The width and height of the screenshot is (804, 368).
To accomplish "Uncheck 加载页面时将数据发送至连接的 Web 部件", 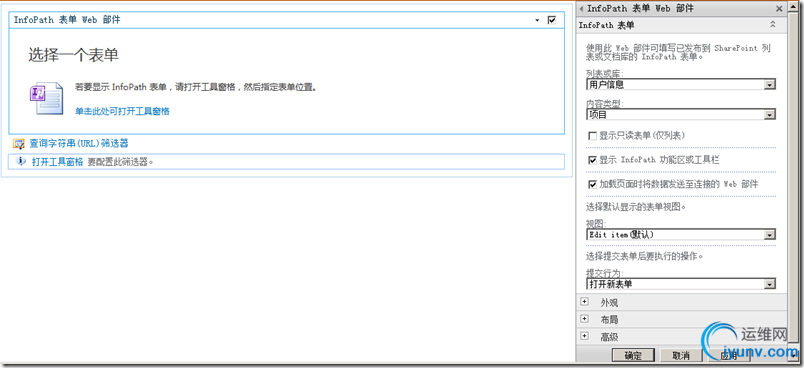I will pyautogui.click(x=593, y=184).
